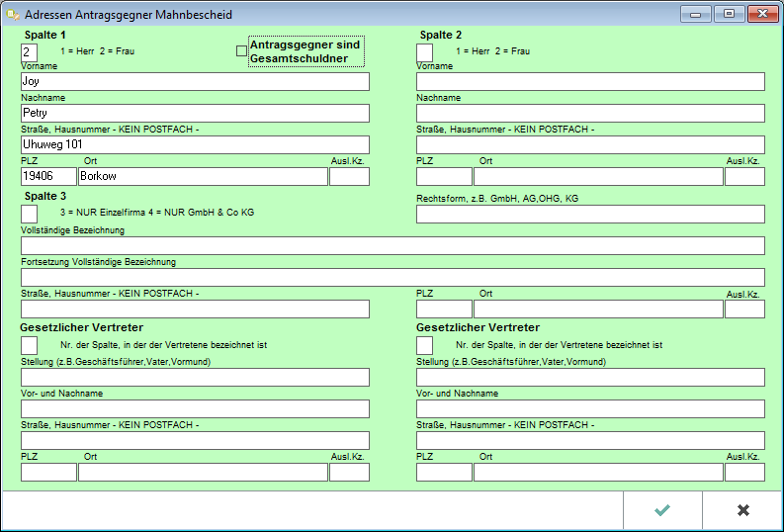The width and height of the screenshot is (784, 532).
Task: Click Spalte 3 Ausl.Kz. field
Action: (745, 309)
